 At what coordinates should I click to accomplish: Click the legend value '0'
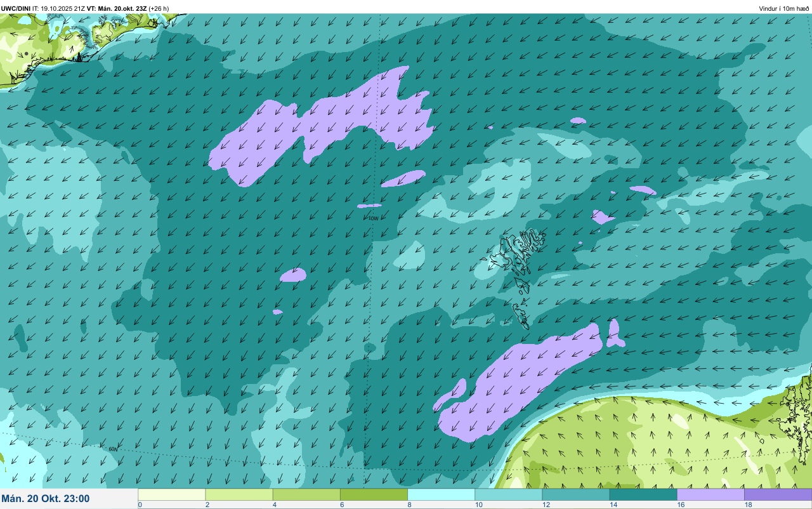pos(140,505)
